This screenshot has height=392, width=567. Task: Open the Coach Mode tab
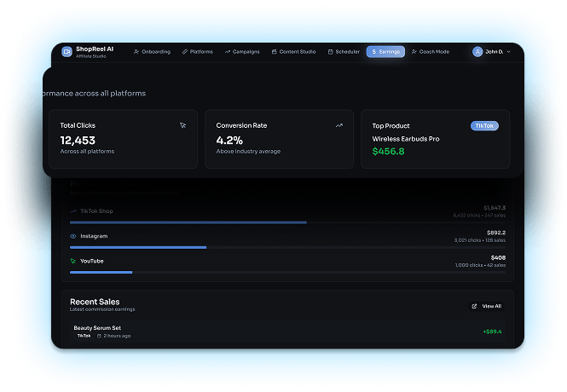click(431, 52)
